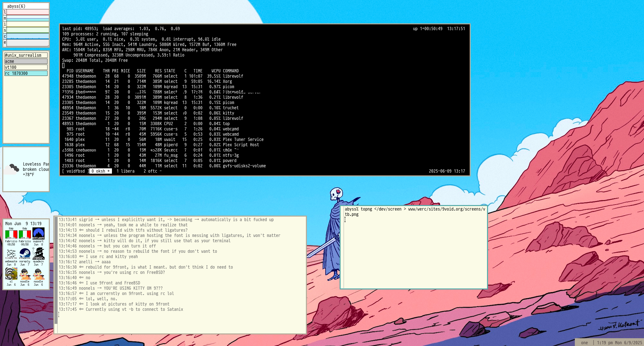
Task: Click the kitty process row in top
Action: point(148,113)
